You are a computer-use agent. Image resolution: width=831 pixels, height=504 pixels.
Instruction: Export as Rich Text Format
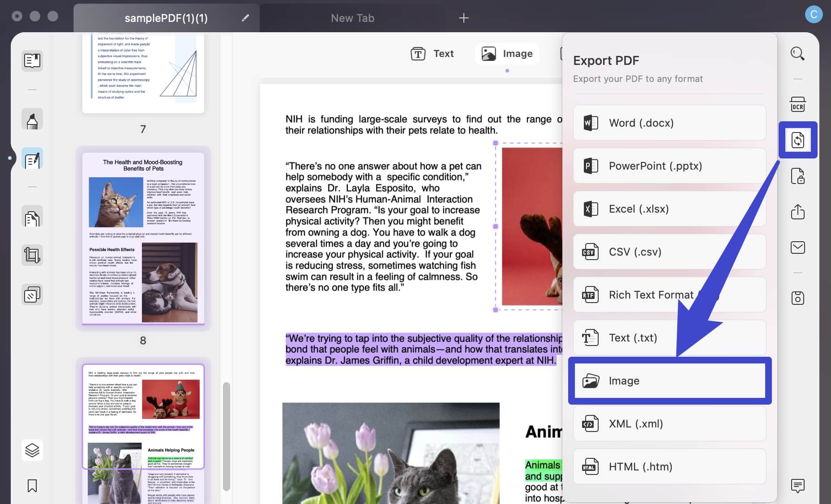pos(669,295)
